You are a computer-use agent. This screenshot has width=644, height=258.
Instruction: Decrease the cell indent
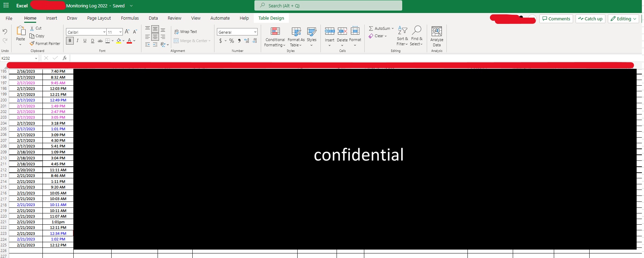click(147, 45)
